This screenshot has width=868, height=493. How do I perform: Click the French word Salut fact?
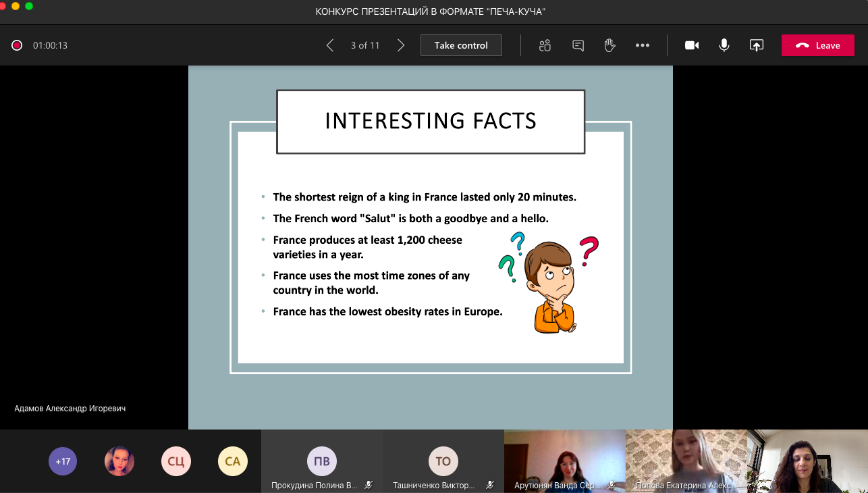[x=411, y=219]
